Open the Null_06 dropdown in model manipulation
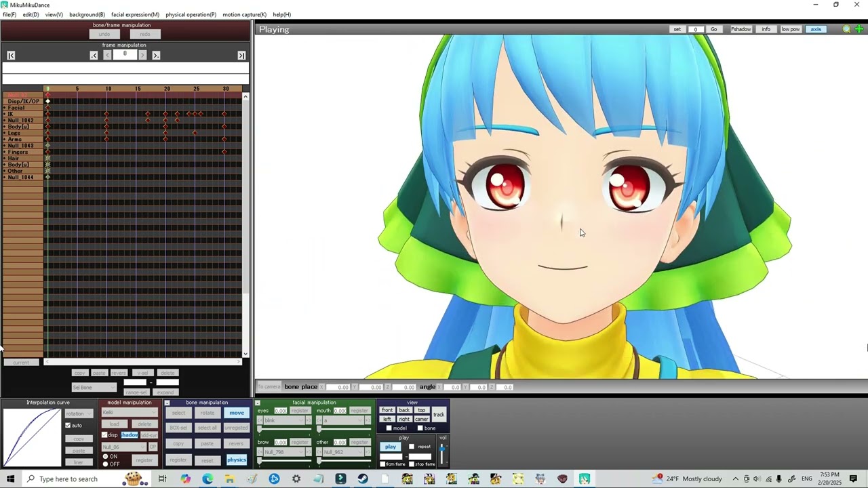Viewport: 868px width, 488px height. [x=123, y=447]
